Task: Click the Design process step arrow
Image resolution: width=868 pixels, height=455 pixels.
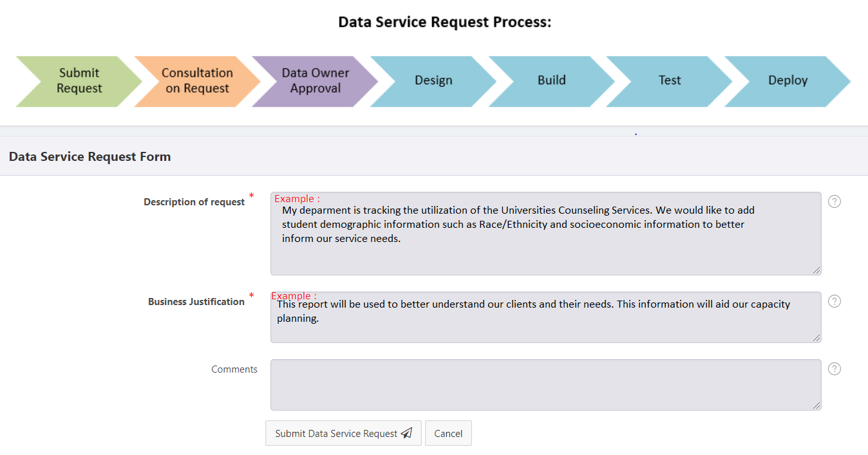Action: (x=433, y=81)
